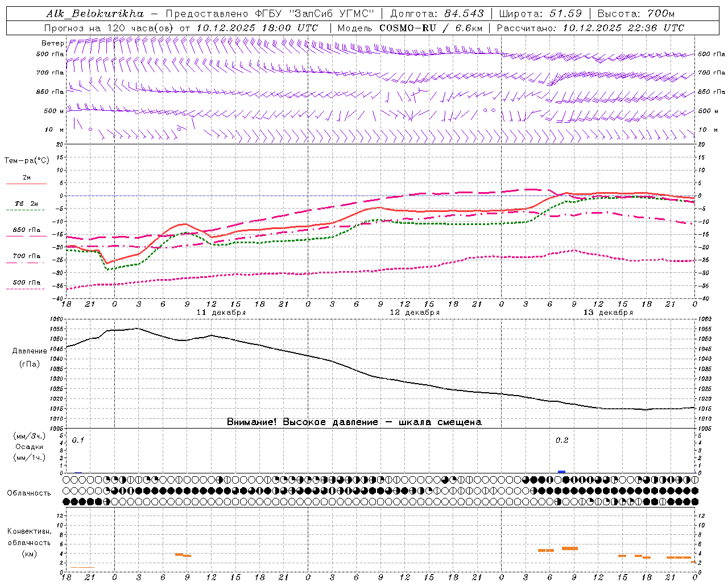728x582 pixels.
Task: Click the 0.2 precipitation amount value
Action: 562,440
